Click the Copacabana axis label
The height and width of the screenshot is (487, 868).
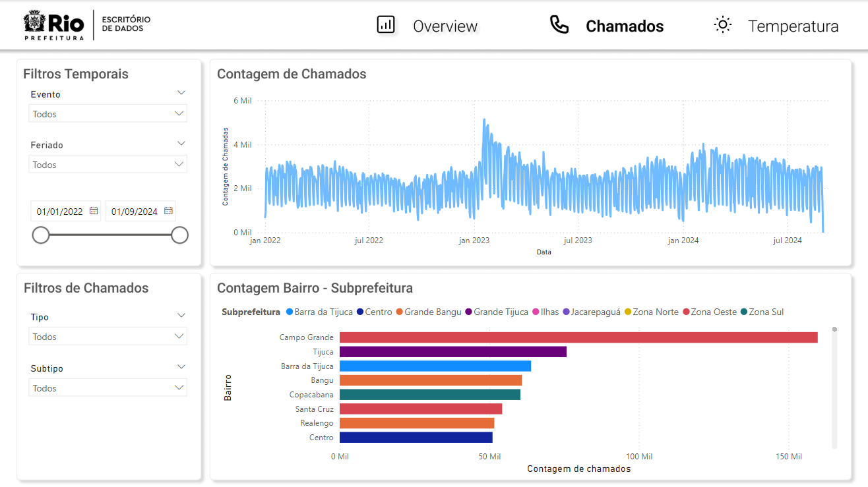311,395
